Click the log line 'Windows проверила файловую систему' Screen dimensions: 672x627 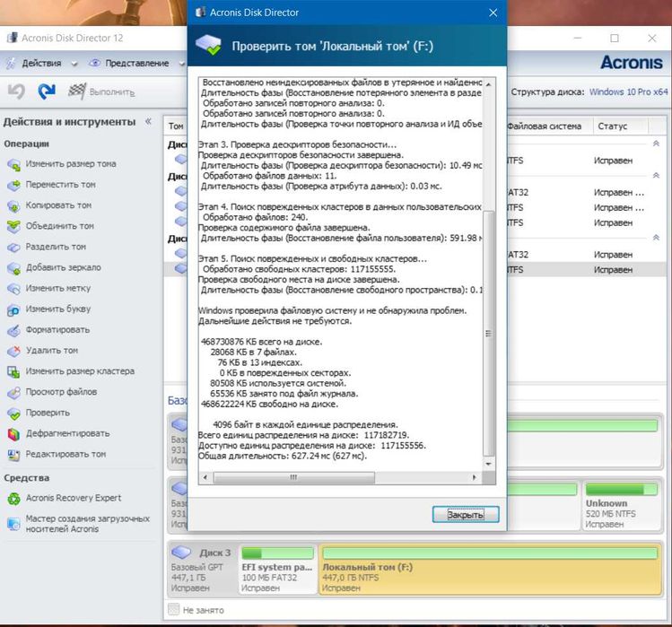pyautogui.click(x=333, y=310)
